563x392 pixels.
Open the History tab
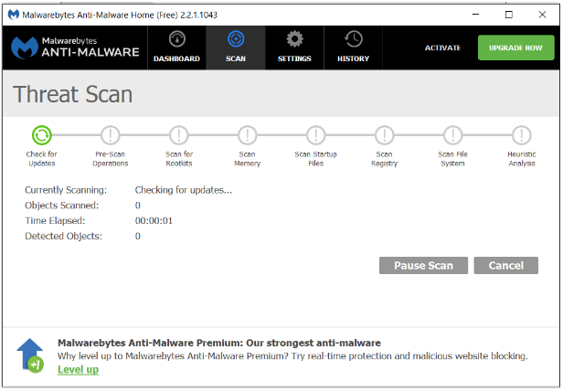[353, 48]
